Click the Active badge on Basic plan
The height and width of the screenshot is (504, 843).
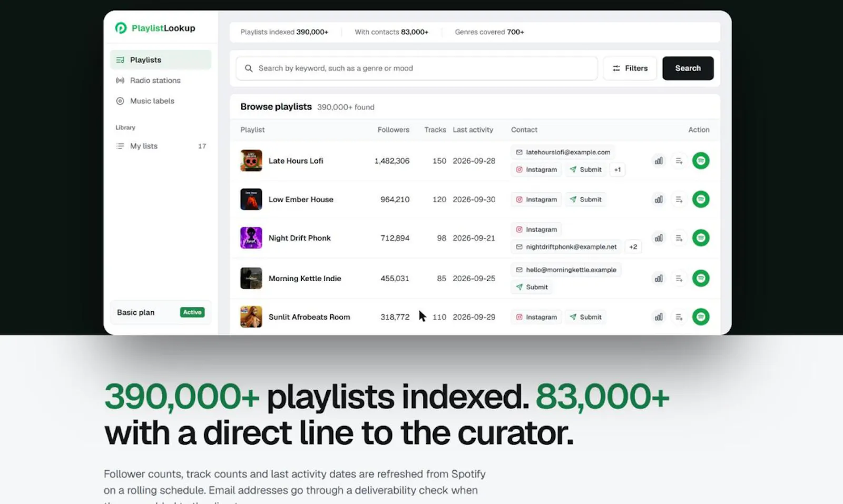(192, 312)
